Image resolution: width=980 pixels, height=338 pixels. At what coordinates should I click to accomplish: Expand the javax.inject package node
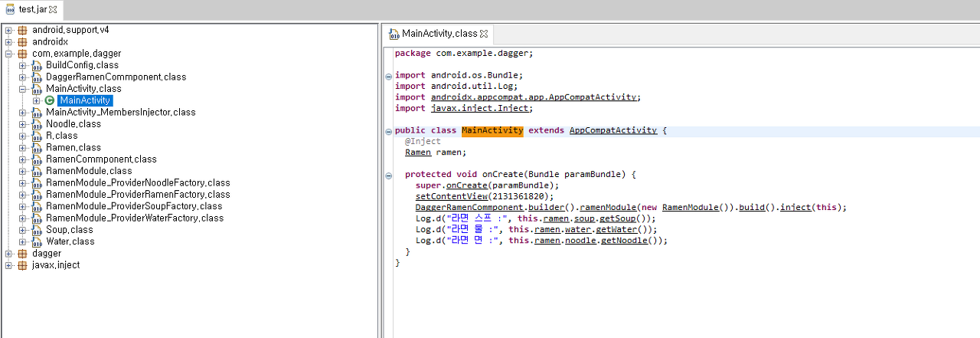click(8, 265)
